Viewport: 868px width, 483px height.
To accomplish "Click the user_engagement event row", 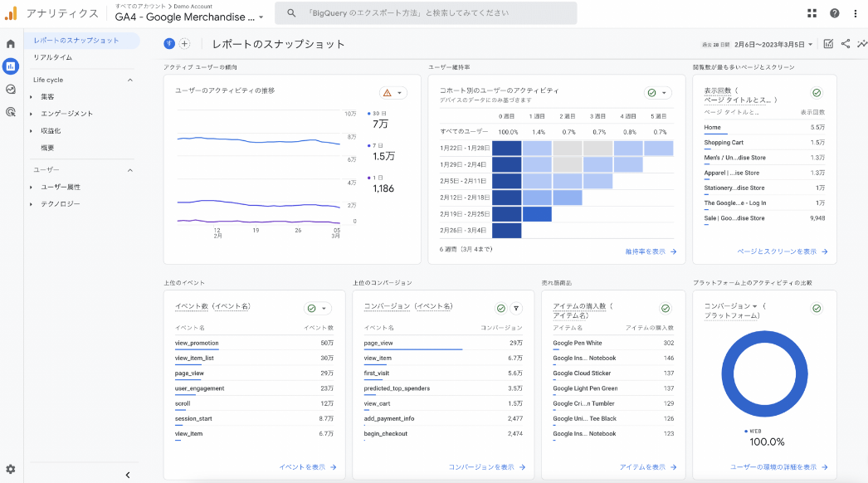I will 254,389.
